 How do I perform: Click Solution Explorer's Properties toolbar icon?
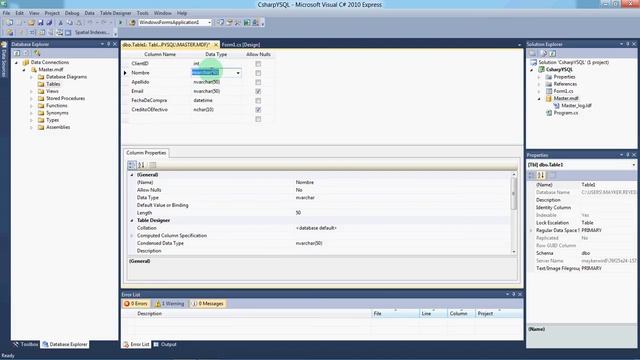point(533,53)
